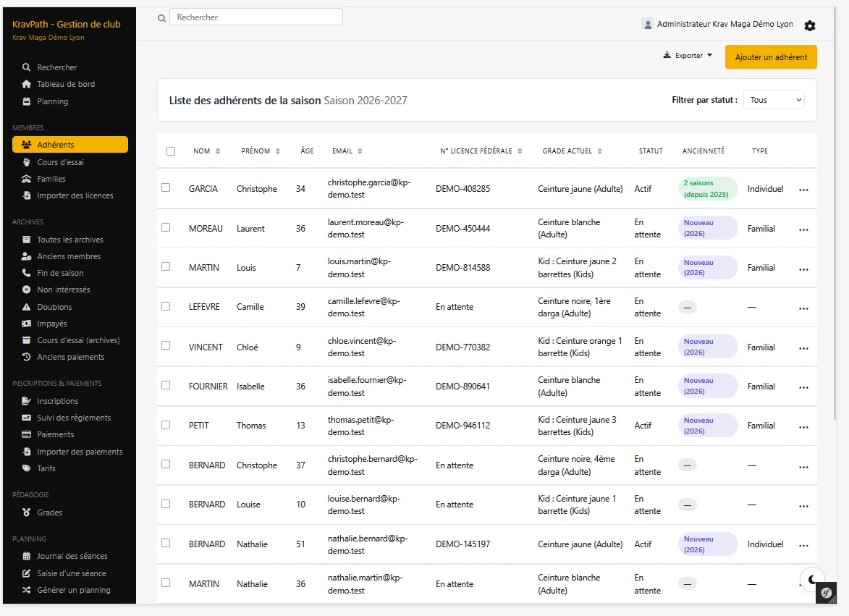849x616 pixels.
Task: Focus the Rechercher input field
Action: (x=256, y=17)
